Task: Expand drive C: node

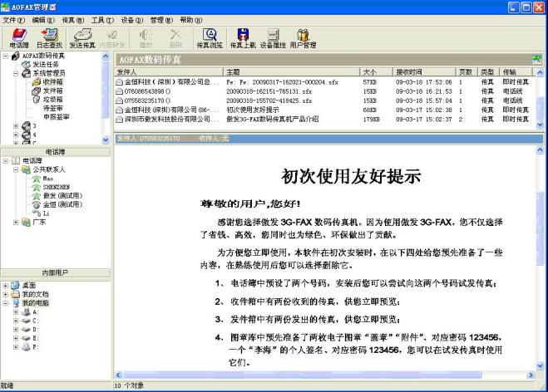Action: pyautogui.click(x=16, y=321)
